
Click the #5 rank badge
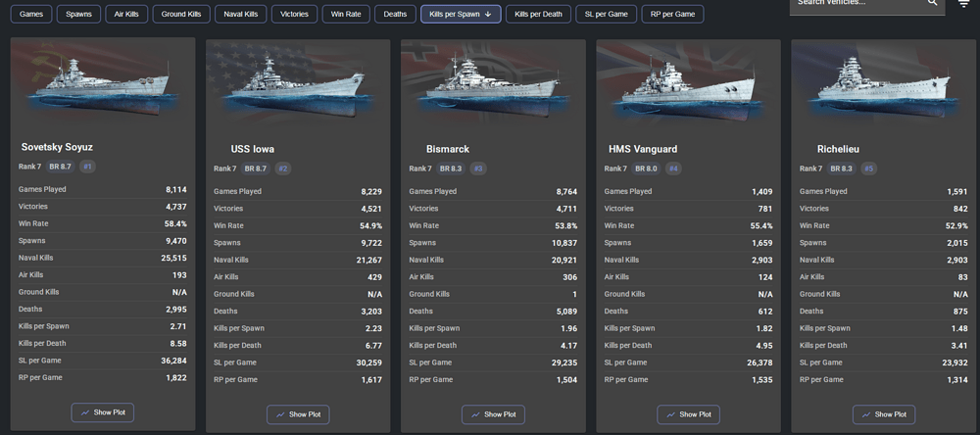tap(868, 169)
